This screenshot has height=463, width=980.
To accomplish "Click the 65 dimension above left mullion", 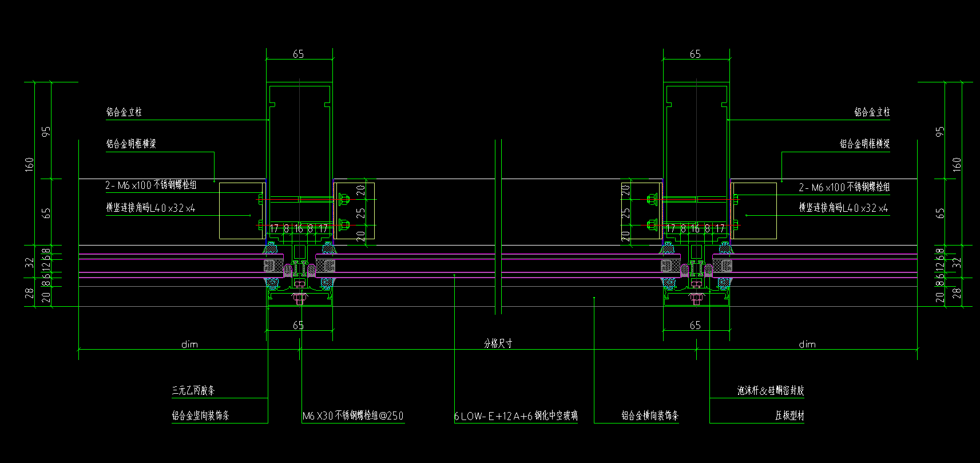I will tap(298, 54).
